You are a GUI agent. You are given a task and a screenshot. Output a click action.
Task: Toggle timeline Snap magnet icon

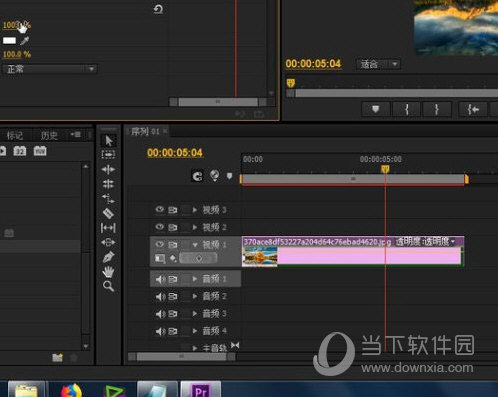(x=197, y=176)
